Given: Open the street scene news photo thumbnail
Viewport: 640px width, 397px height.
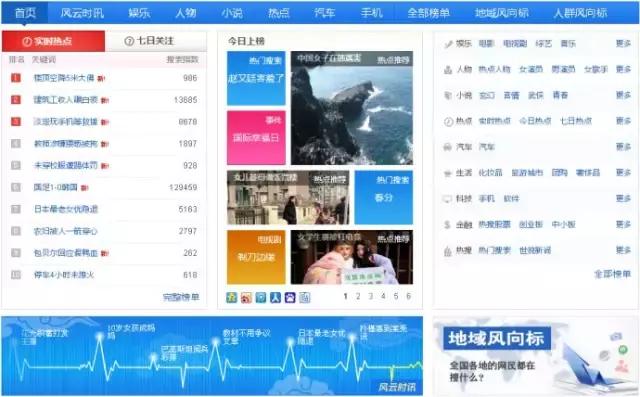Looking at the screenshot, I should tap(288, 197).
